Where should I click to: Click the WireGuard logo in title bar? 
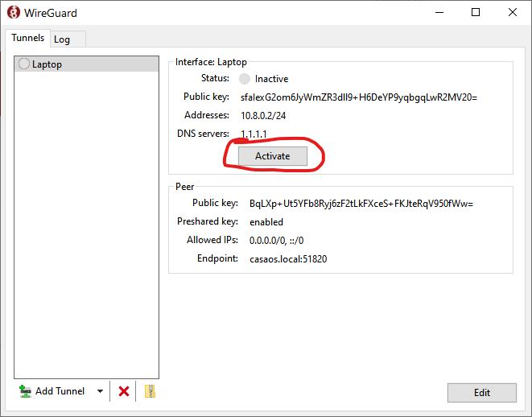14,13
